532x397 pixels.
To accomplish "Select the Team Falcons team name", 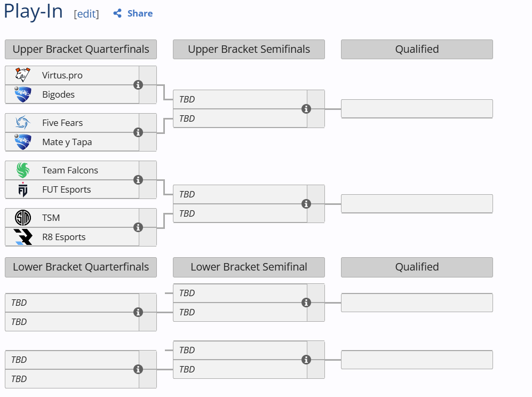I will coord(70,170).
